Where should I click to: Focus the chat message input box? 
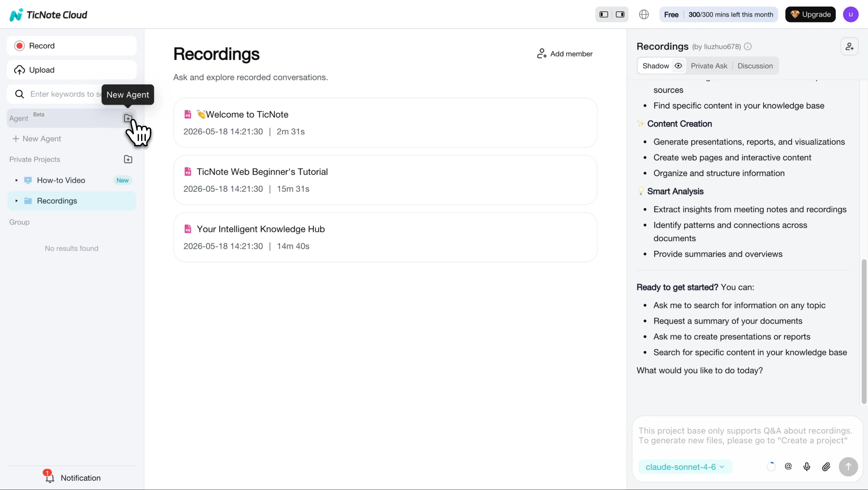point(747,436)
